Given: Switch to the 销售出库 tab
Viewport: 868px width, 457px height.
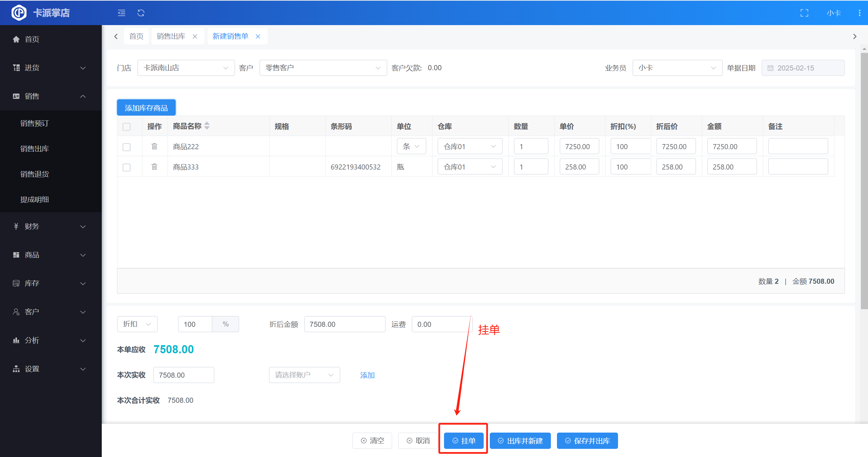Looking at the screenshot, I should (171, 36).
